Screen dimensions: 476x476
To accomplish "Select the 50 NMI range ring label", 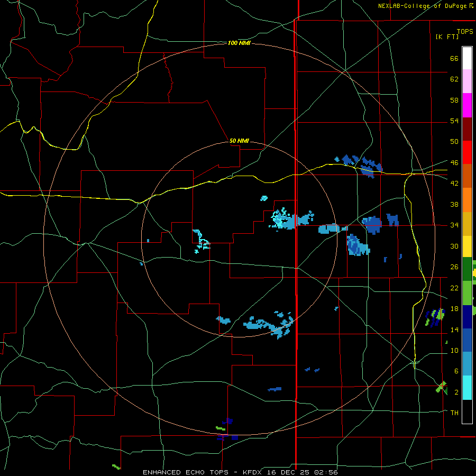I will pos(239,141).
